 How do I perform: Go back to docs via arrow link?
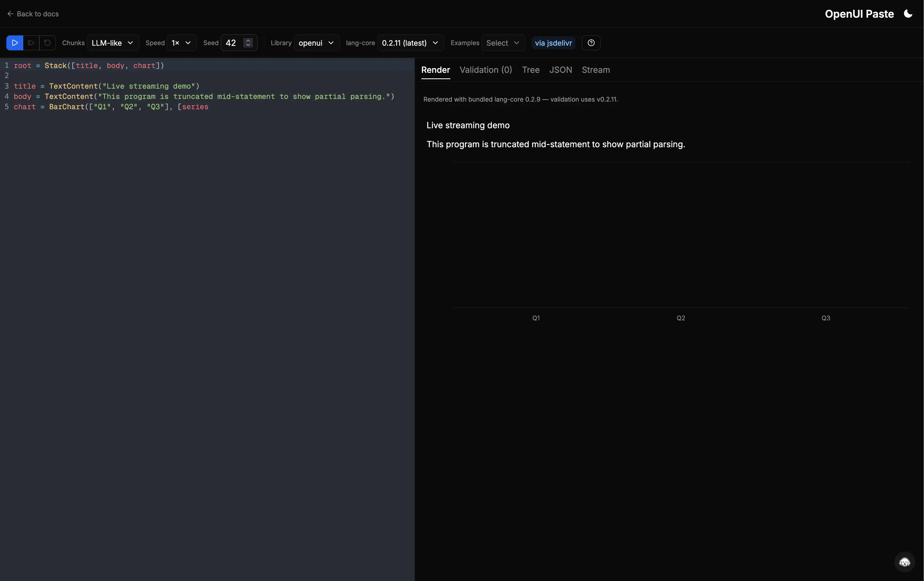pyautogui.click(x=33, y=14)
